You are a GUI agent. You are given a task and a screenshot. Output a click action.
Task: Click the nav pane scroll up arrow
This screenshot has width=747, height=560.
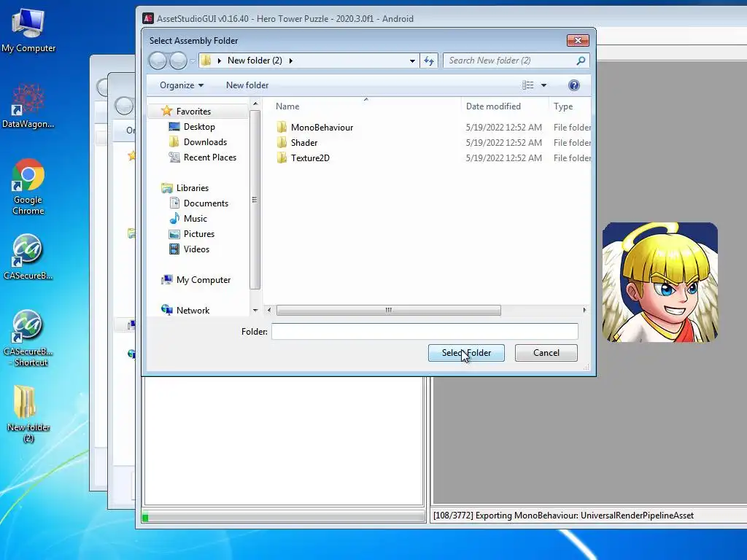point(255,104)
